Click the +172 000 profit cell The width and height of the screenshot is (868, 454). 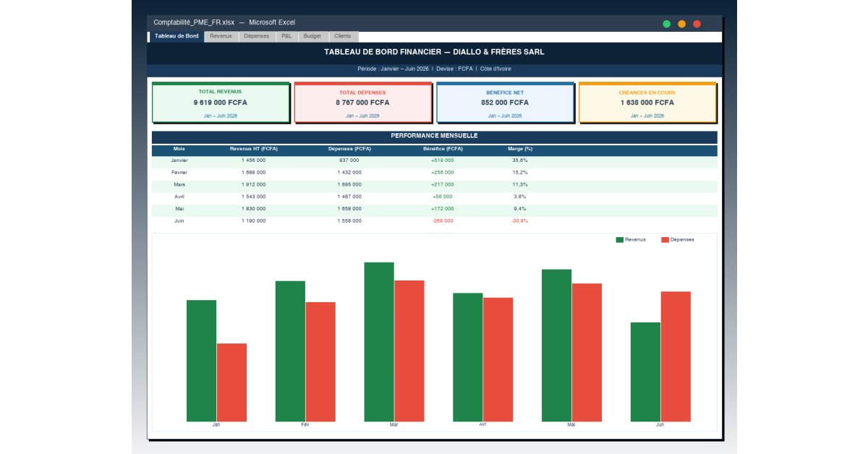click(443, 208)
